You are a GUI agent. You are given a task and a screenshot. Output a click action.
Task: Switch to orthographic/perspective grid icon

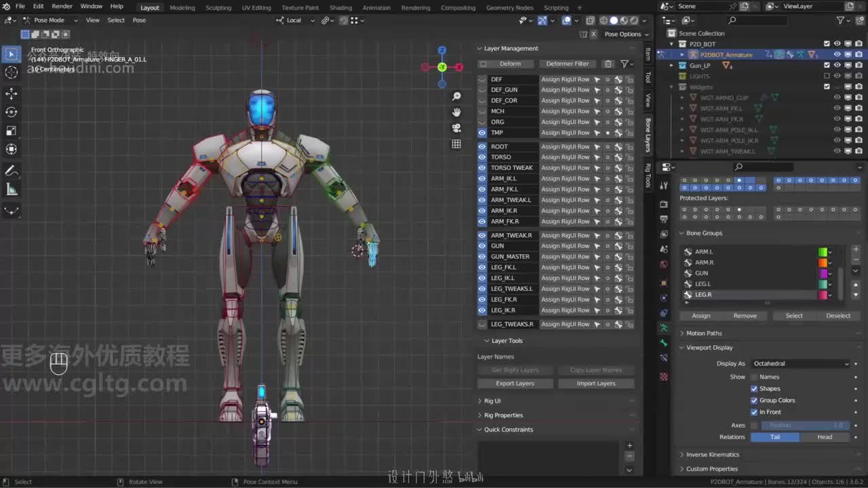[x=456, y=144]
